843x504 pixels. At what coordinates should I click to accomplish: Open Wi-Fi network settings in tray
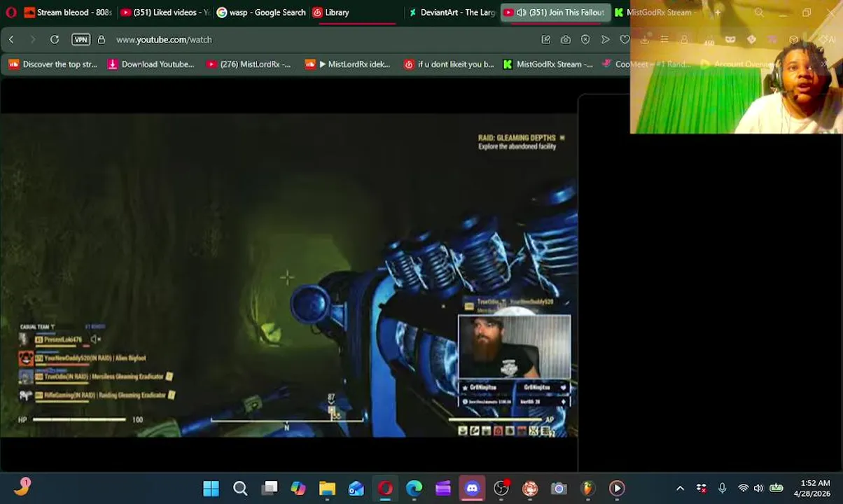743,488
